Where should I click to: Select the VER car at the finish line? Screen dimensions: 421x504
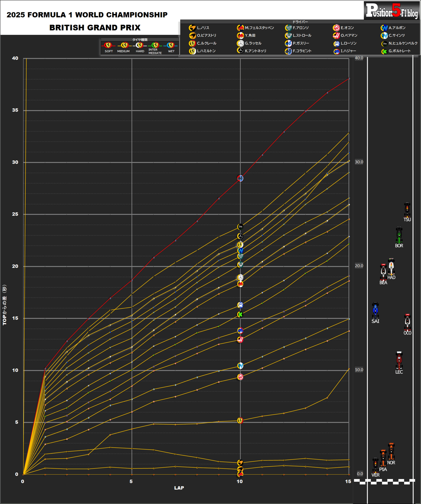(x=375, y=465)
